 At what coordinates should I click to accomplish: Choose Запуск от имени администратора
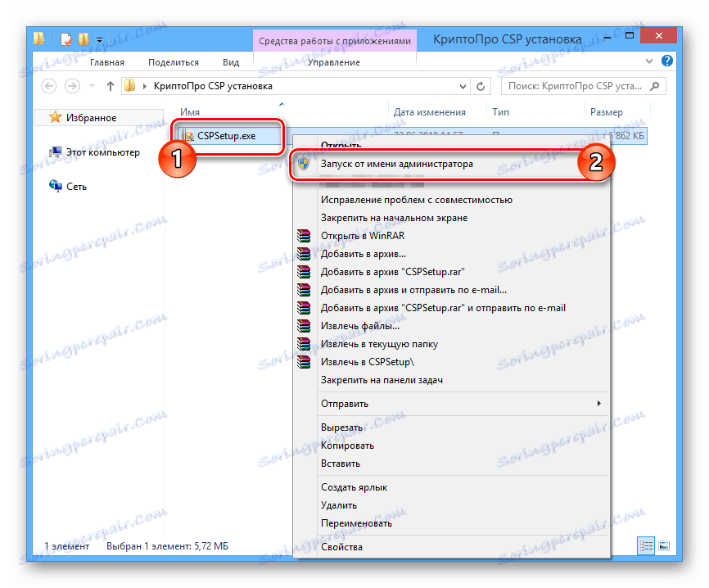tap(449, 164)
